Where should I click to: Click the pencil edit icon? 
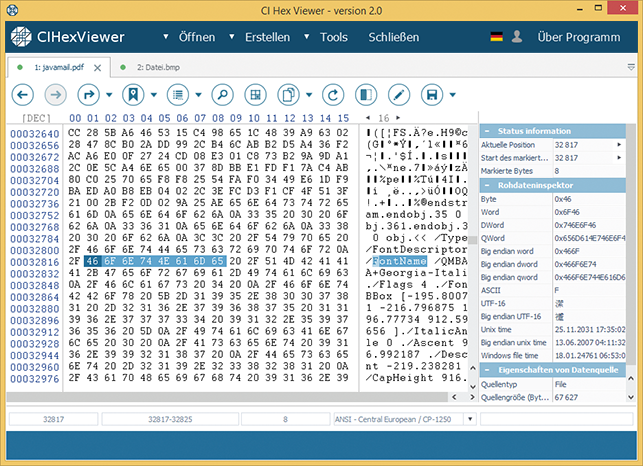coord(399,95)
